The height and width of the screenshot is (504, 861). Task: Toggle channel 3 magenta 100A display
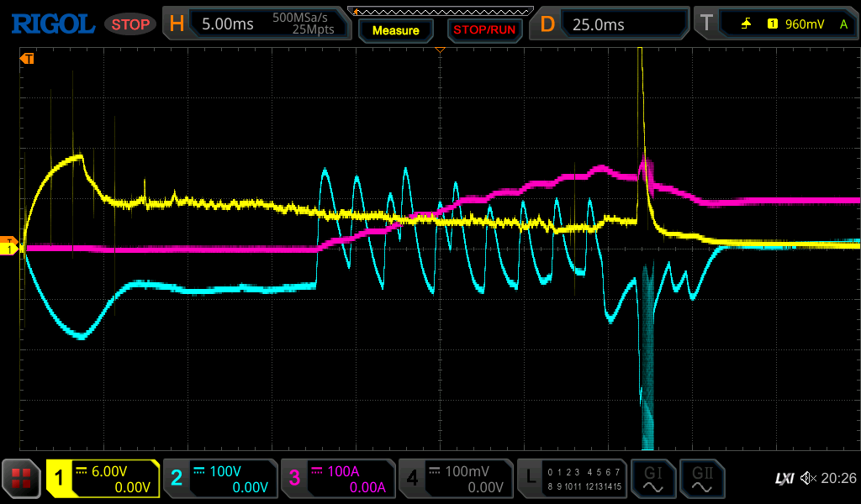[x=337, y=479]
